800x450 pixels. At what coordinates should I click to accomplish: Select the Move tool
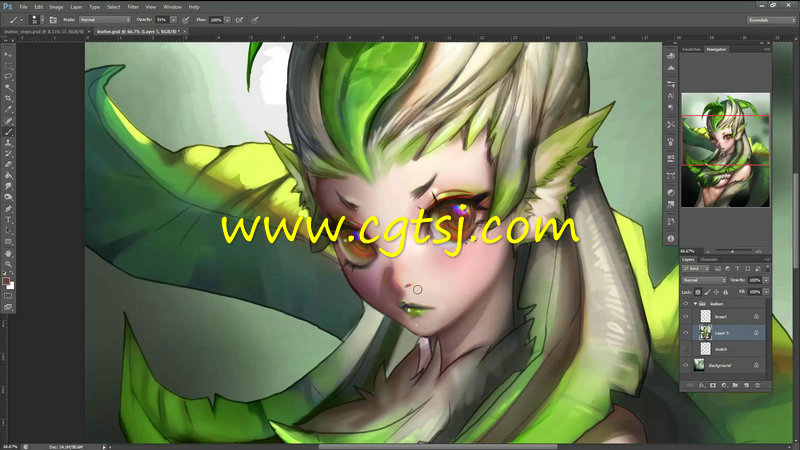coord(8,55)
